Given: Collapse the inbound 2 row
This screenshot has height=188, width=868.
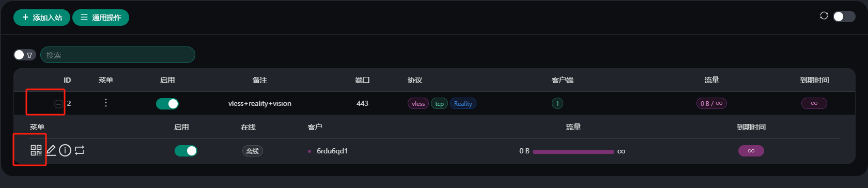Looking at the screenshot, I should coord(58,104).
